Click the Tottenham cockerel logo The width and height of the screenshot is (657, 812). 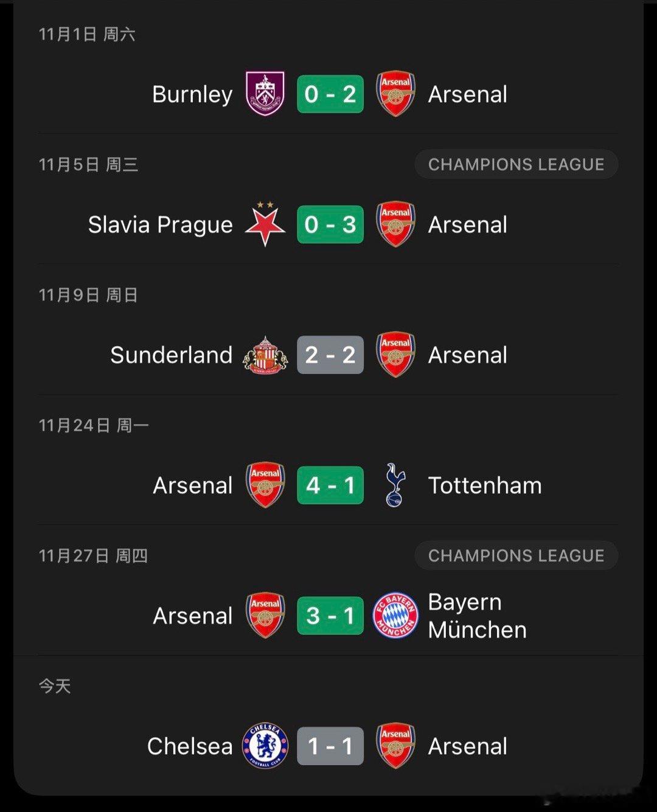(395, 485)
